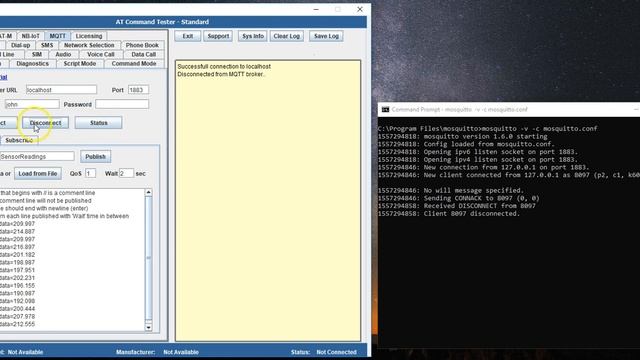Open the Subscribe sub-tab

[x=19, y=140]
